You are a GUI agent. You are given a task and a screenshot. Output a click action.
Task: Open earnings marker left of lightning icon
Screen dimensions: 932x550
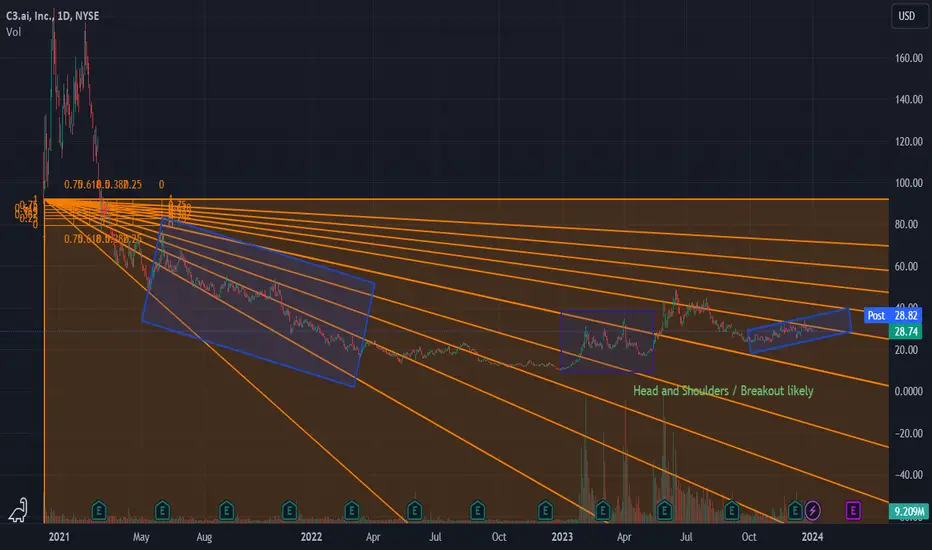coord(795,510)
